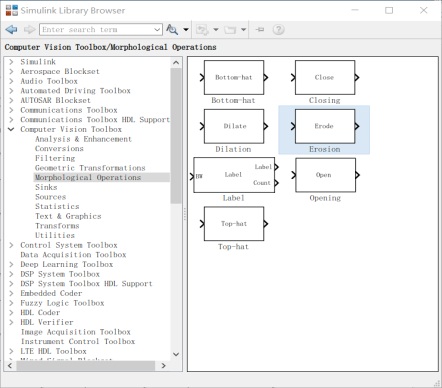
Task: Click the tree vertical scrollbar thumb
Action: pyautogui.click(x=176, y=136)
